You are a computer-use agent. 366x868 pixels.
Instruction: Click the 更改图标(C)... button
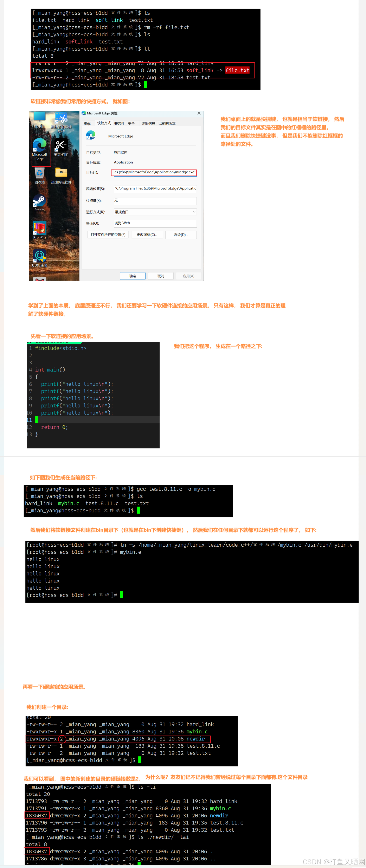coord(147,234)
